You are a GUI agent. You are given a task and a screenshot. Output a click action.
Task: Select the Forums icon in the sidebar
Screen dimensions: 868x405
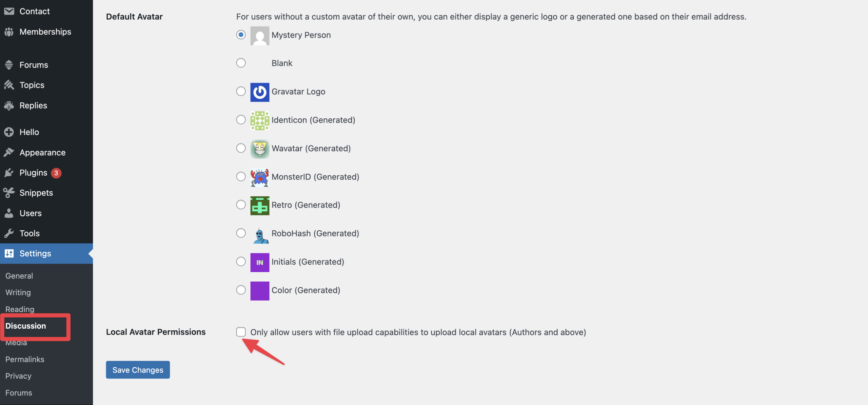pyautogui.click(x=9, y=64)
